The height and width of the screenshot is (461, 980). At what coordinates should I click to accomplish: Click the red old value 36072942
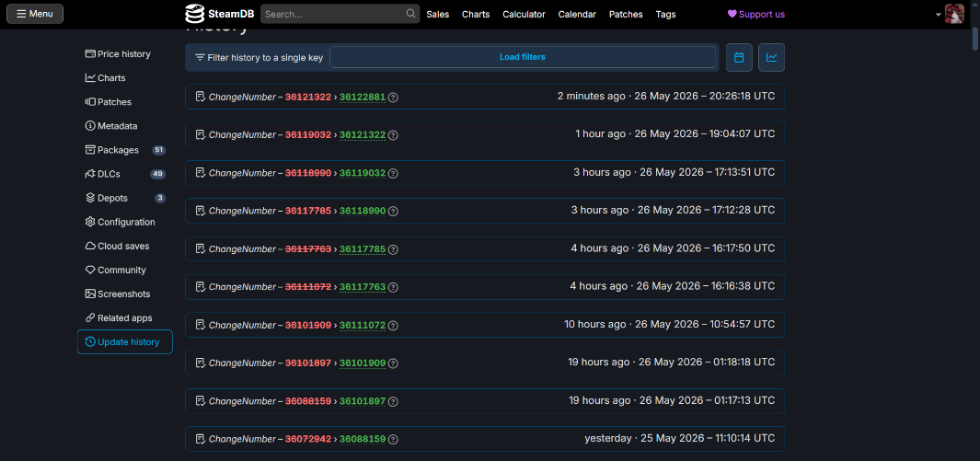pyautogui.click(x=308, y=439)
